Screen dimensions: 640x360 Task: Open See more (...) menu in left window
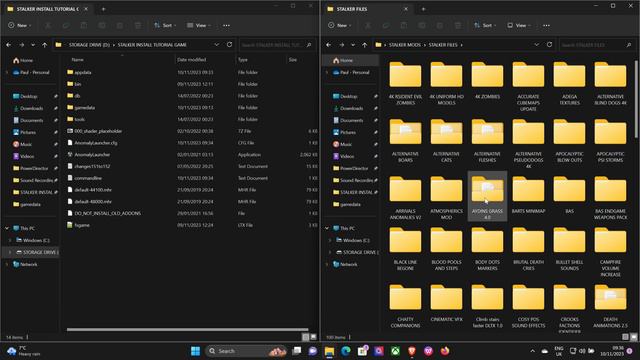point(226,25)
